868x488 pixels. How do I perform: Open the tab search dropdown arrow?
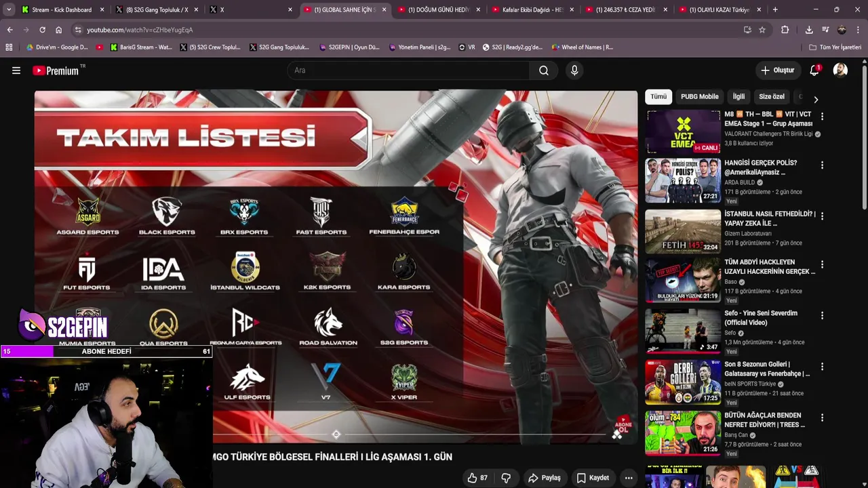[8, 9]
